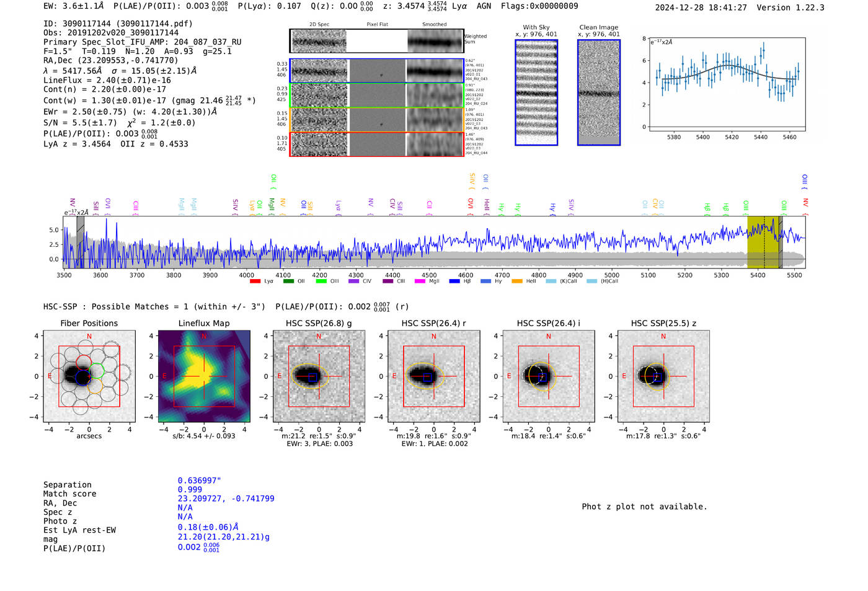Click the "Flags:0x00000009" header text
The height and width of the screenshot is (591, 868).
[x=539, y=6]
